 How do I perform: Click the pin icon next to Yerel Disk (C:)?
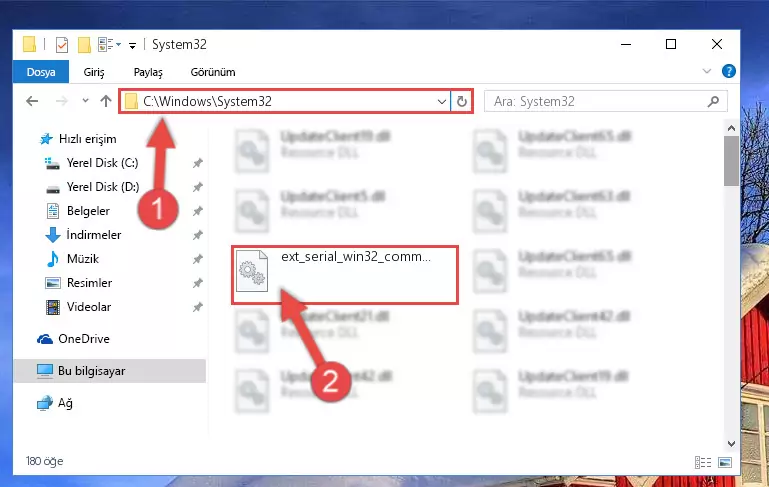tap(197, 163)
